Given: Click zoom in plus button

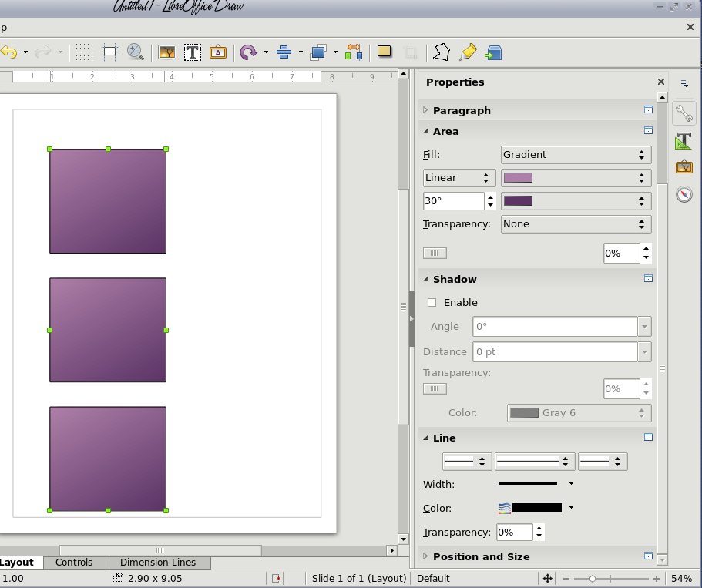Looking at the screenshot, I should pos(657,579).
